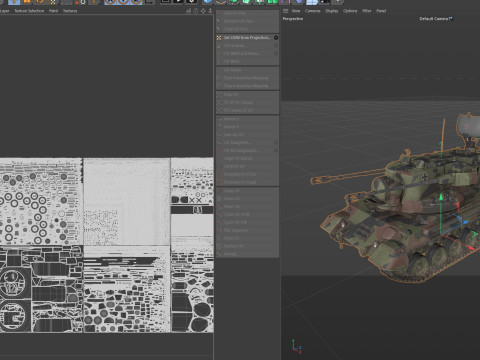Choose the Max UV command
Viewport: 480px width, 360px height.
247,95
